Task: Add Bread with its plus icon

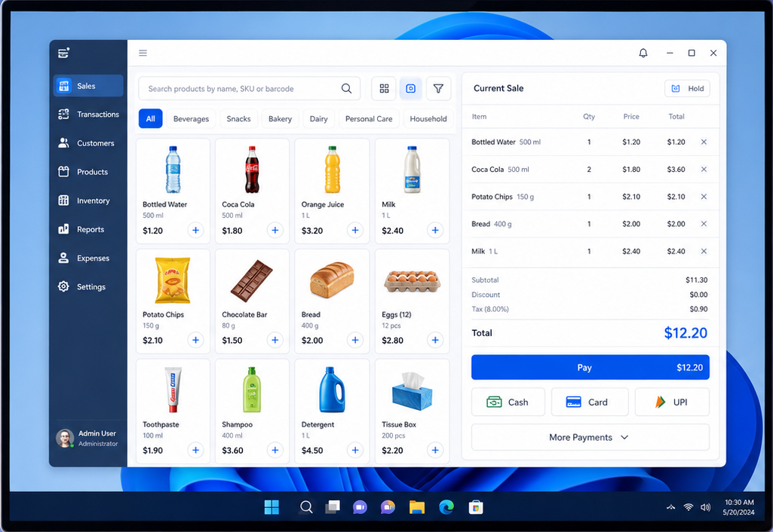Action: (355, 340)
